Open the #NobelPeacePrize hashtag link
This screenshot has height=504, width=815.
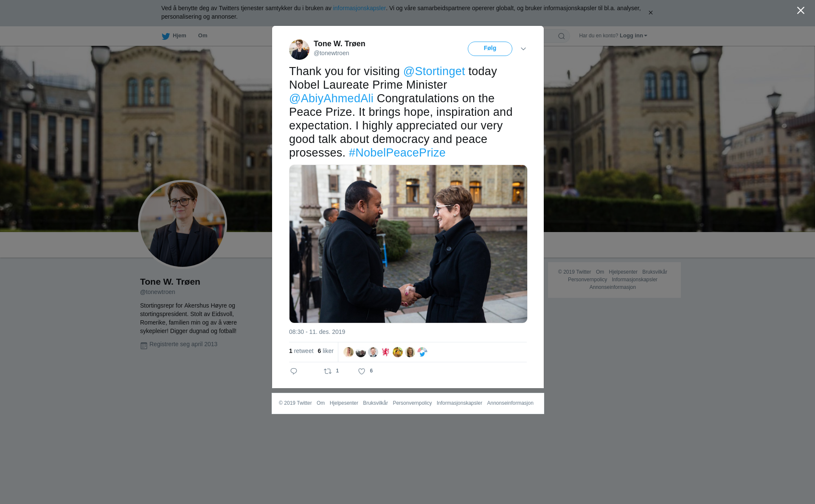point(397,153)
